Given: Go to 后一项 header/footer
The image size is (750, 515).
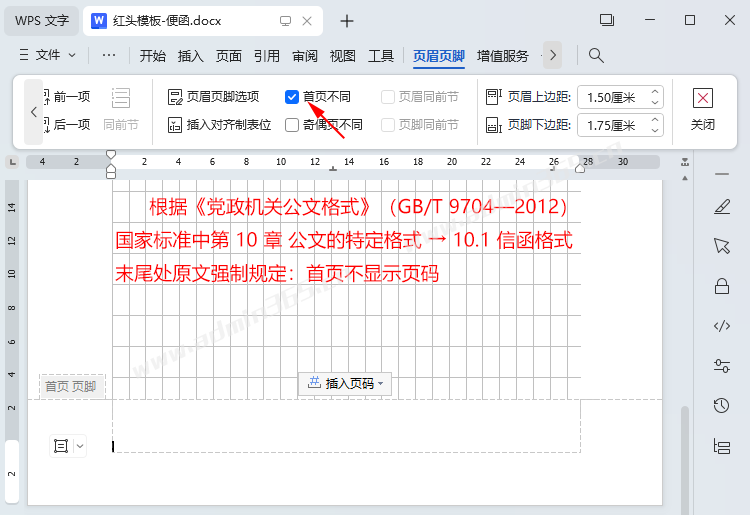Looking at the screenshot, I should (x=67, y=125).
